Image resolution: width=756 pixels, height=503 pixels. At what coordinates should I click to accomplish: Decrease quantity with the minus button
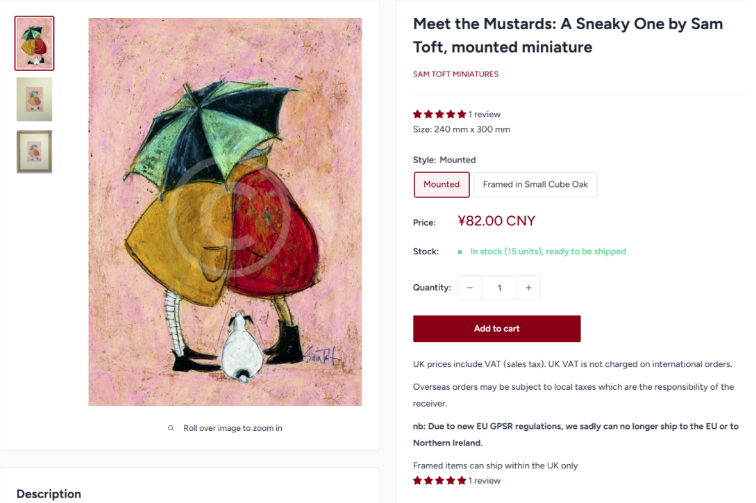click(470, 288)
